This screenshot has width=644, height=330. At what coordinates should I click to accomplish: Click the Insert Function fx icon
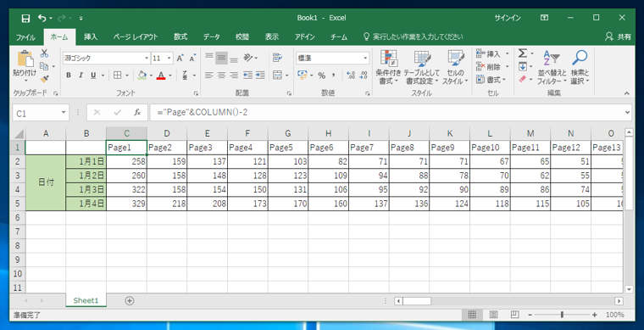[x=137, y=112]
